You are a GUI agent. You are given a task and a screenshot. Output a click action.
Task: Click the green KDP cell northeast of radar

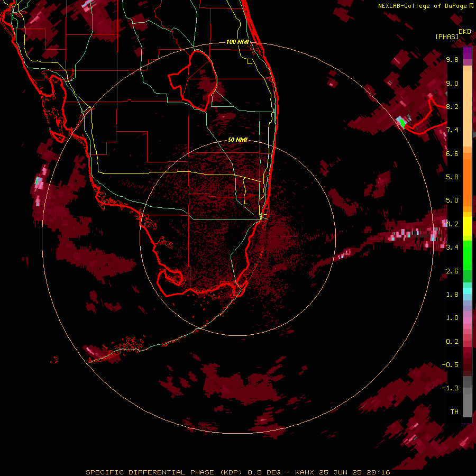point(402,123)
